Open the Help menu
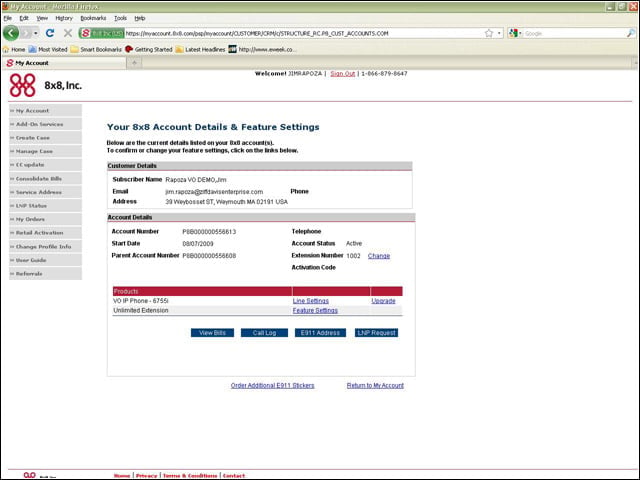 140,18
